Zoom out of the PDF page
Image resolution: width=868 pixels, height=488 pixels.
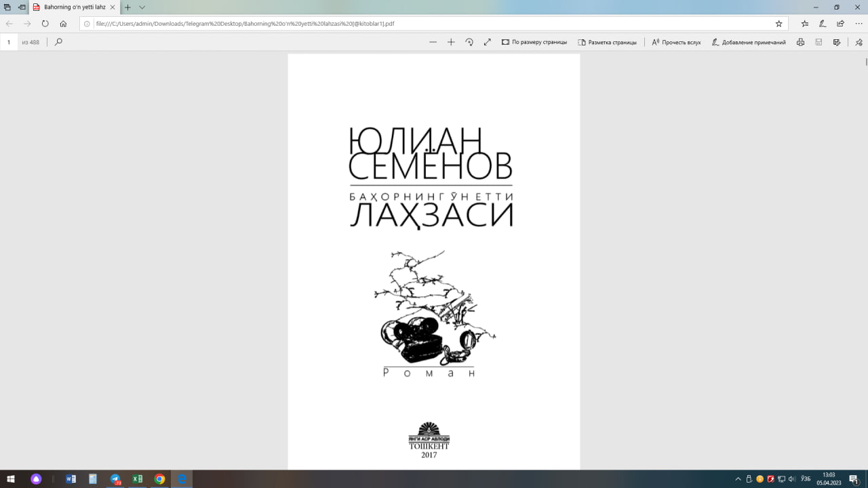point(433,41)
